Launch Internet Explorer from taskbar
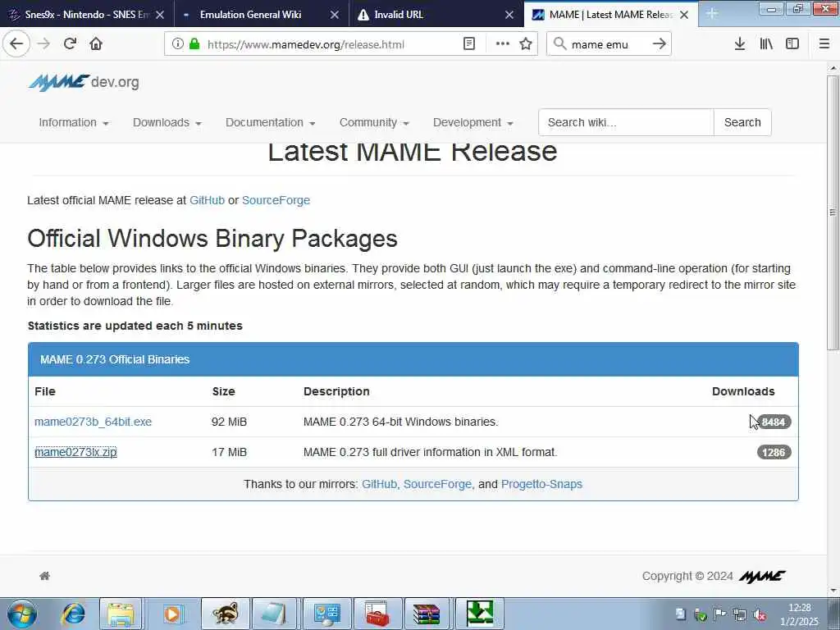The width and height of the screenshot is (840, 630). click(73, 614)
